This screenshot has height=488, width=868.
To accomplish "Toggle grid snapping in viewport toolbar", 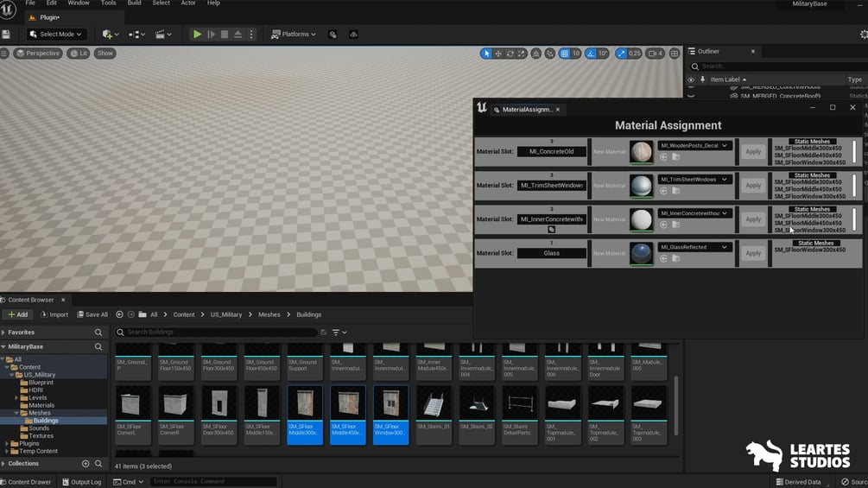I will coord(564,54).
